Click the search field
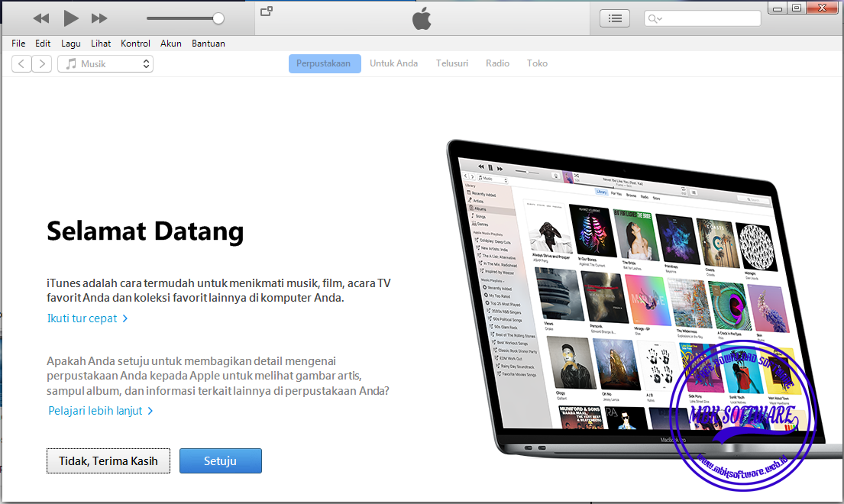Viewport: 844px width, 504px height. tap(702, 19)
